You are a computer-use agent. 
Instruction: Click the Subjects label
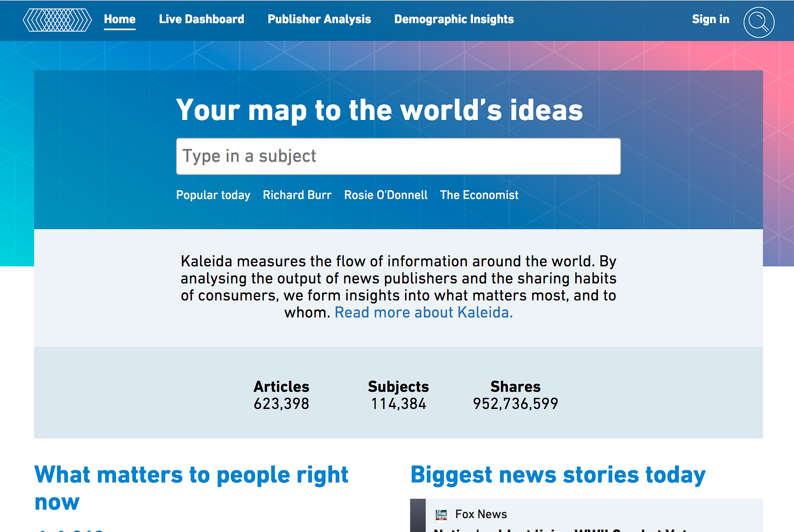tap(398, 387)
